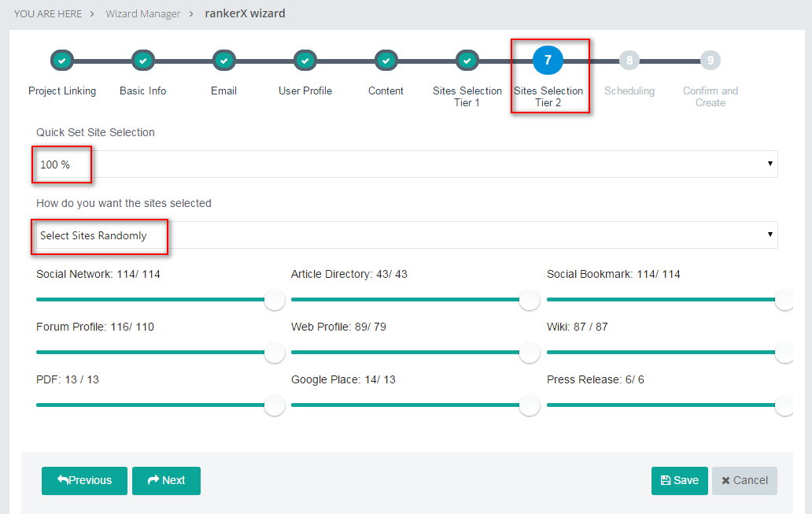Click the 'Wiki: 87 / 87' text
Screen dimensions: 812x514
578,327
